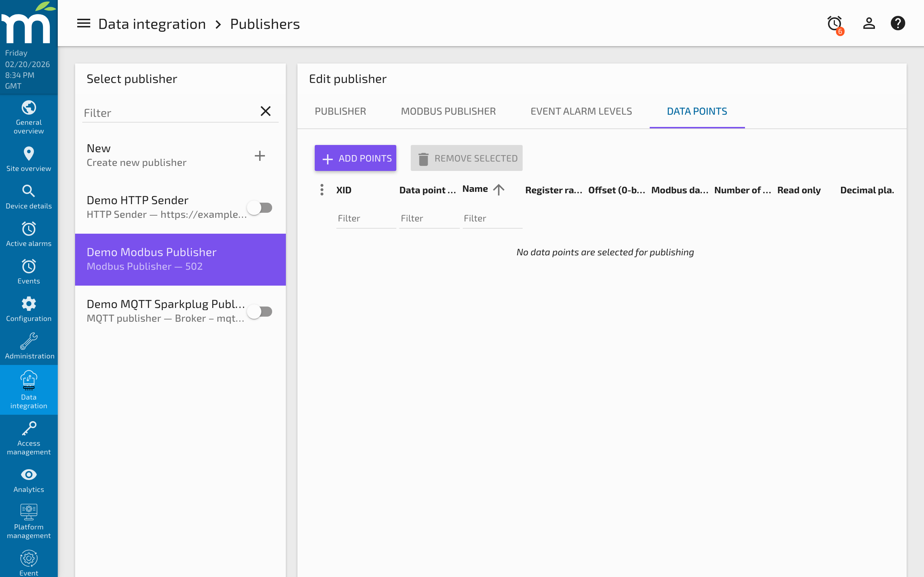Open Access management key icon
924x577 pixels.
coord(29,438)
